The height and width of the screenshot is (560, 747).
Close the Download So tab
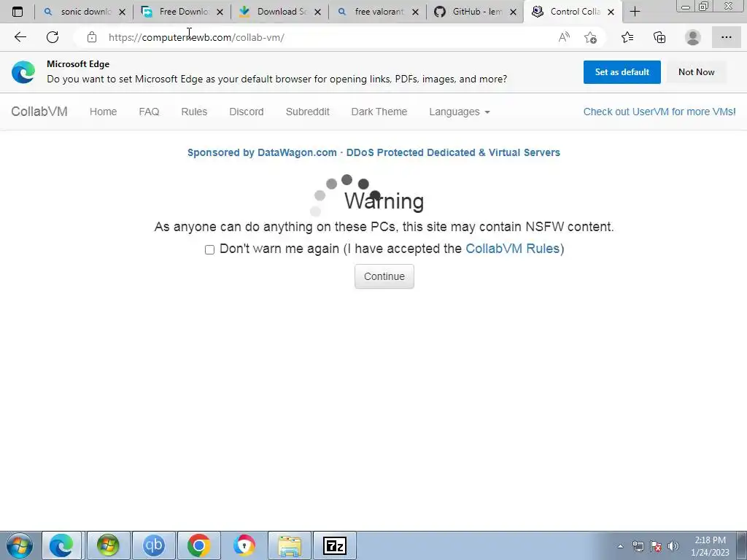click(x=318, y=12)
